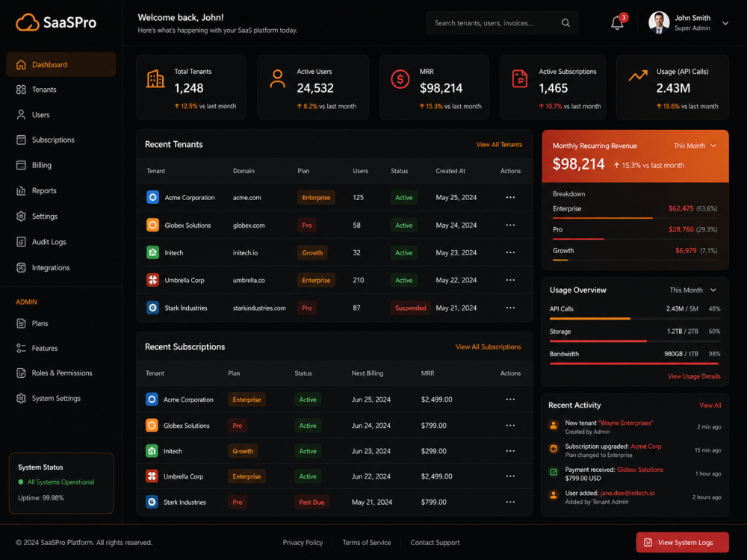
Task: Click the Features list icon
Action: coord(21,348)
